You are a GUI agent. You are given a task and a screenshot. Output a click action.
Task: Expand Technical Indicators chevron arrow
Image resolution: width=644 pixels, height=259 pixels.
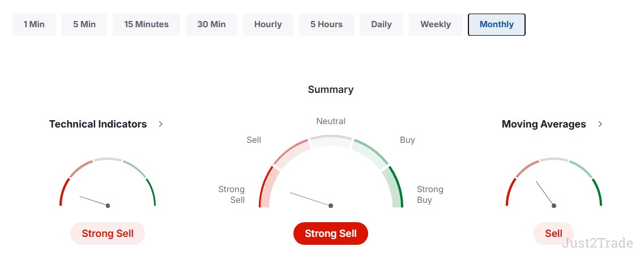pyautogui.click(x=161, y=124)
